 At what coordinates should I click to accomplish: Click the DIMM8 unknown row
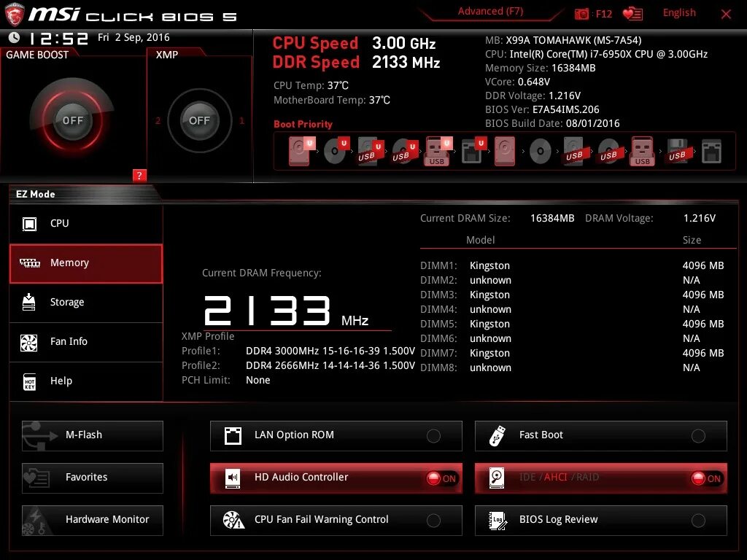point(572,367)
